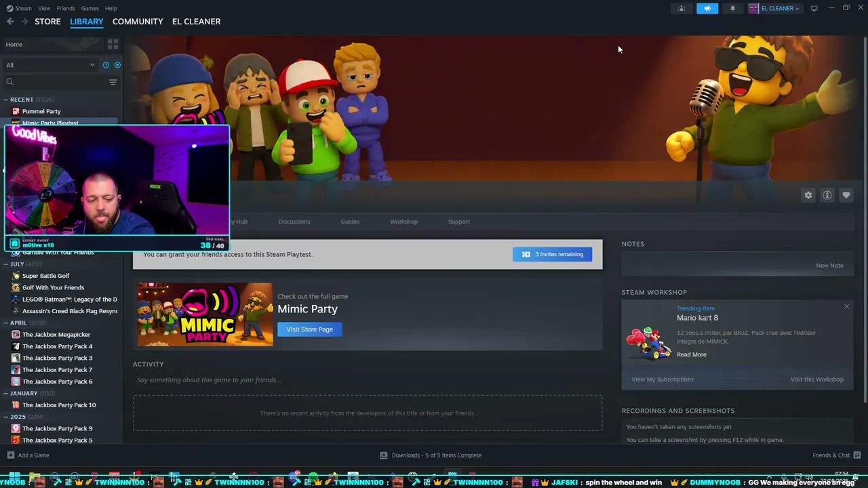Click Add a Game
The image size is (868, 488).
click(28, 455)
